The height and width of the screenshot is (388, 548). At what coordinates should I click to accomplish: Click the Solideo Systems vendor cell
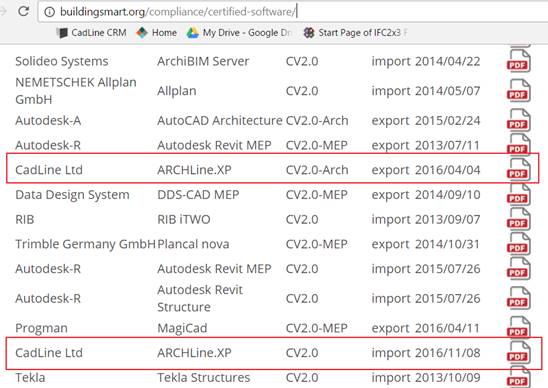pyautogui.click(x=62, y=61)
